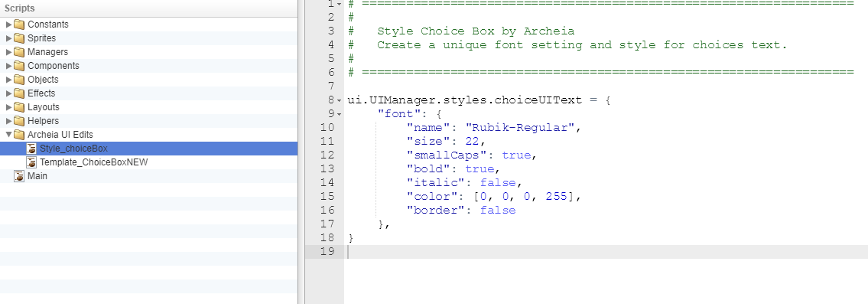Click the border false value
The height and width of the screenshot is (304, 868).
point(498,211)
